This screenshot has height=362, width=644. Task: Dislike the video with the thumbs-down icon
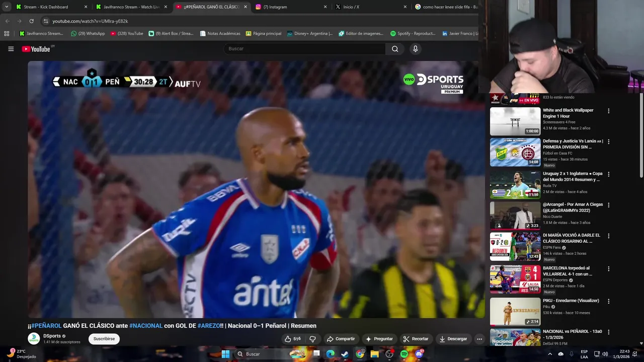(312, 339)
